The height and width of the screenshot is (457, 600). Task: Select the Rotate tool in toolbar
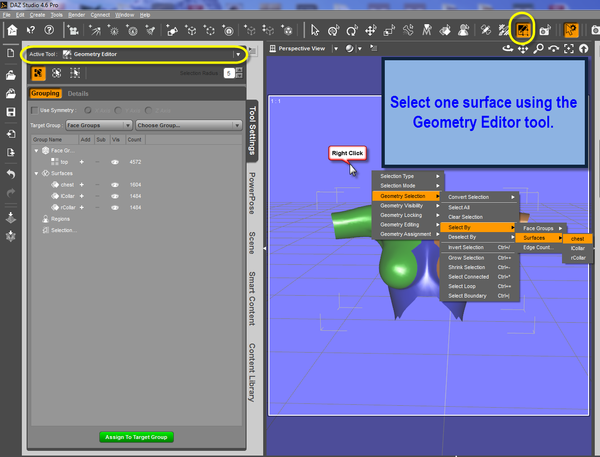[x=352, y=30]
